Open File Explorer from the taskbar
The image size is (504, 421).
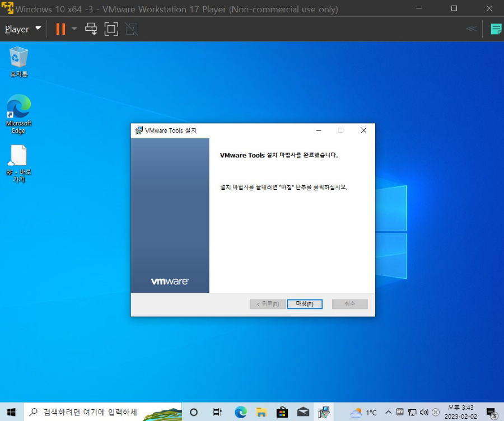click(262, 412)
